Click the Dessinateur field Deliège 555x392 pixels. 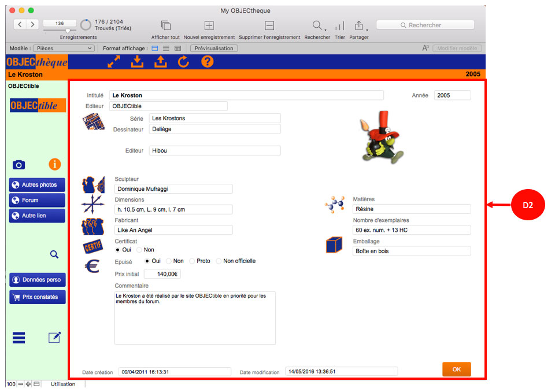(x=215, y=130)
